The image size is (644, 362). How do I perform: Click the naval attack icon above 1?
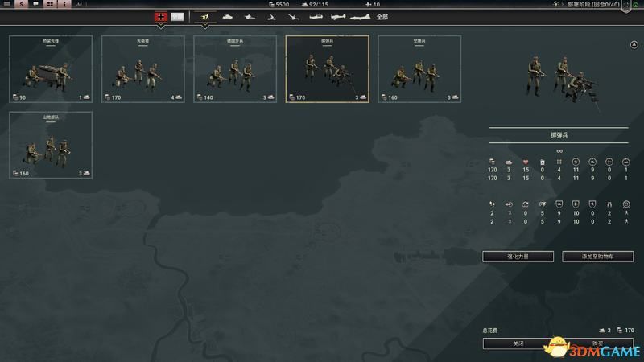(x=626, y=162)
